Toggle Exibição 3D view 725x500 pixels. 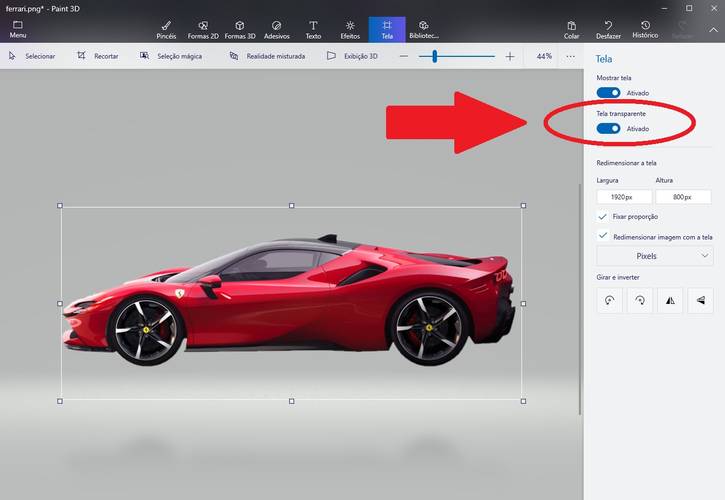(x=352, y=56)
